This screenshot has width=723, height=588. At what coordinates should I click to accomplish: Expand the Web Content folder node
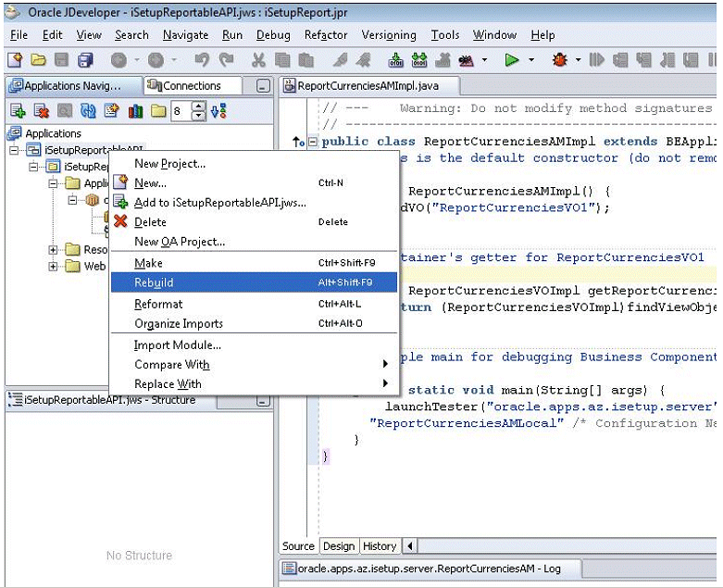pyautogui.click(x=53, y=267)
